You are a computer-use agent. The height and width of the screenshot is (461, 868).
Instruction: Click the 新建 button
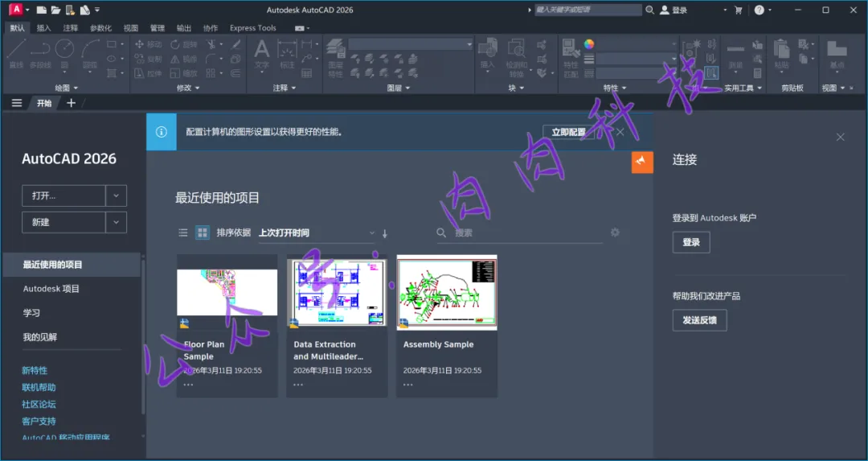tap(63, 222)
